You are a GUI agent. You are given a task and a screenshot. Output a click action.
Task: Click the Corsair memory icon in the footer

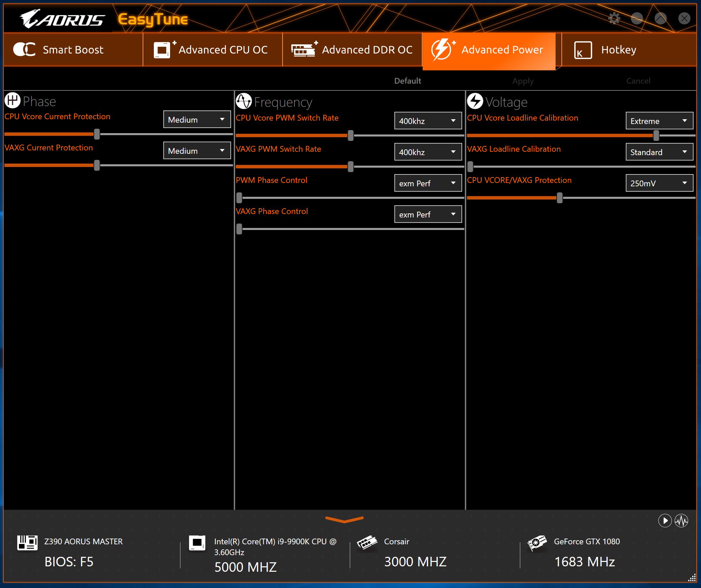click(x=367, y=543)
